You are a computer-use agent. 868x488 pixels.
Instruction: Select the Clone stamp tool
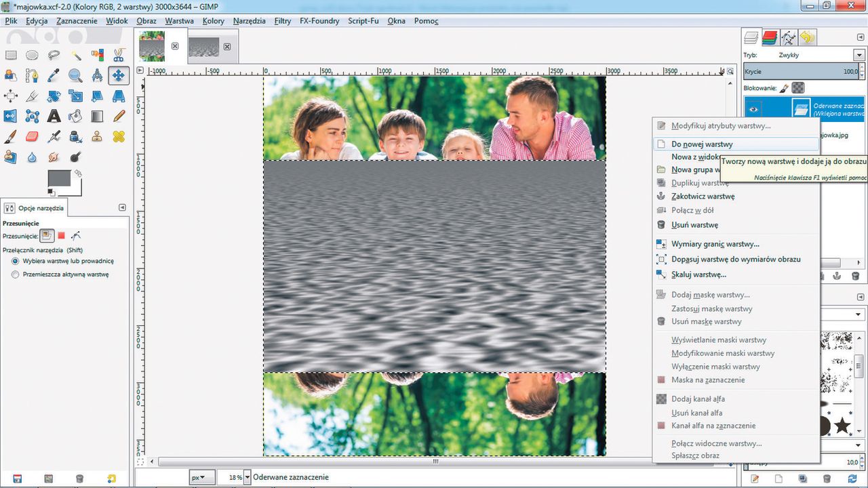[97, 137]
